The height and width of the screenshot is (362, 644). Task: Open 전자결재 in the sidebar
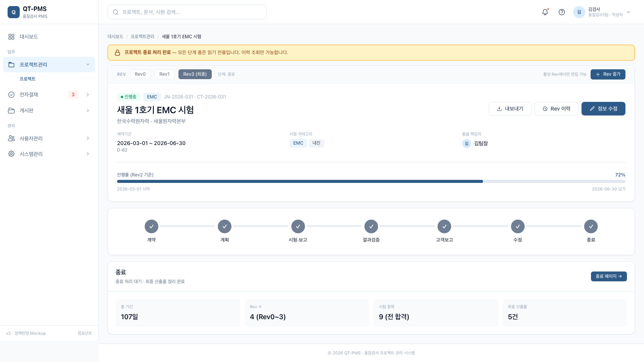pyautogui.click(x=49, y=95)
